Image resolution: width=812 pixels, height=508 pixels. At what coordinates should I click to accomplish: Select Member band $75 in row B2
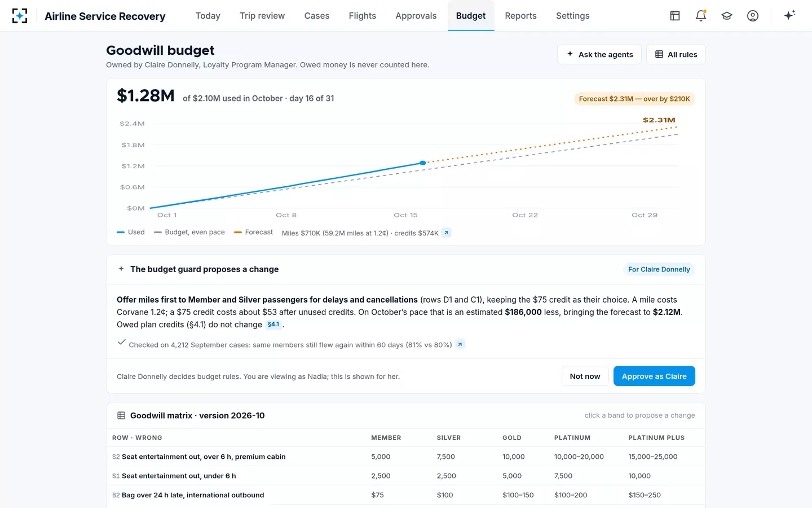tap(377, 495)
